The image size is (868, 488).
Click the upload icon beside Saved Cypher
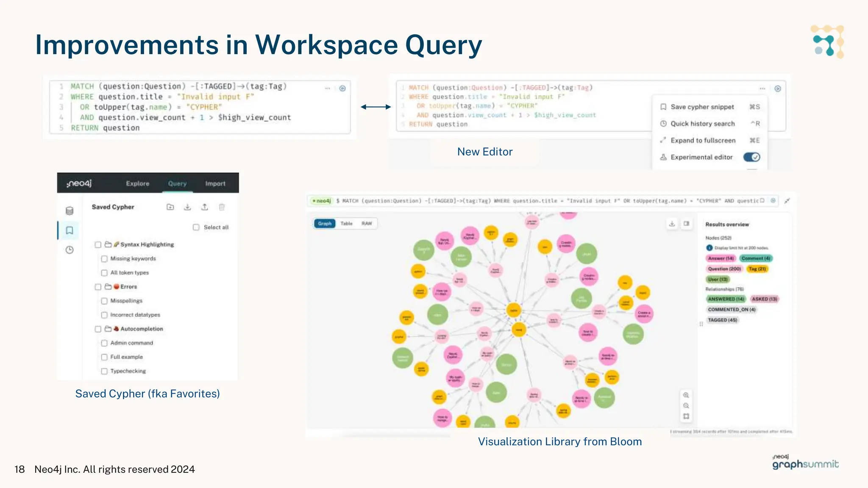click(x=205, y=207)
